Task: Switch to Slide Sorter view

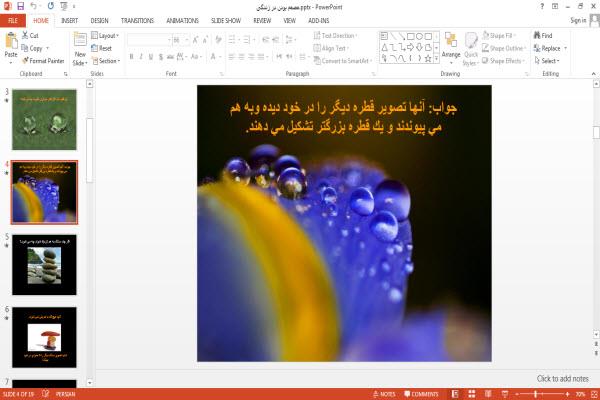Action: coord(472,394)
